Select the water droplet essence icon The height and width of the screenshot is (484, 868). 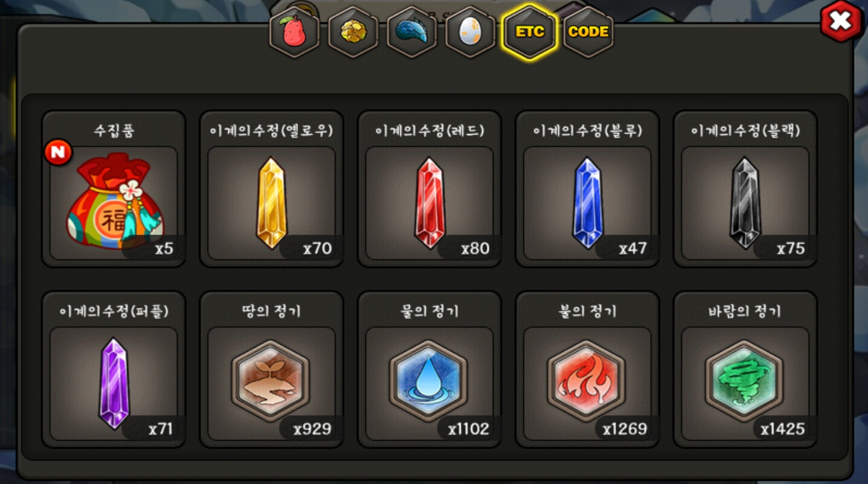point(429,380)
